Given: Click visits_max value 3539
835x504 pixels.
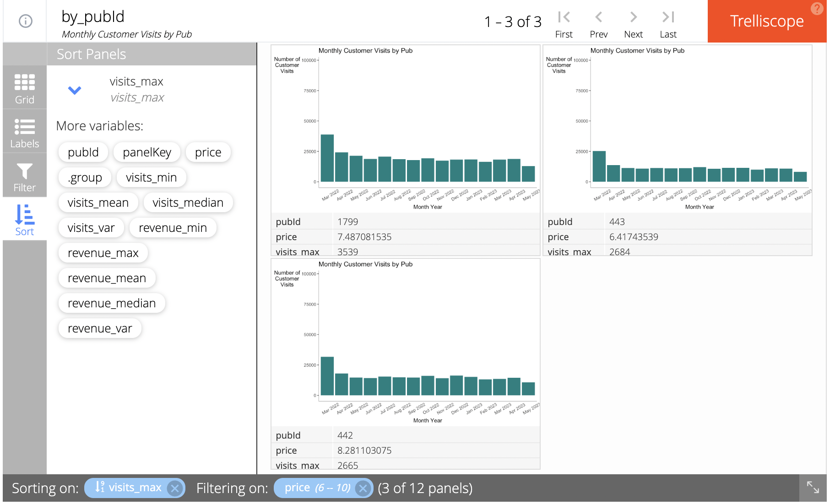Looking at the screenshot, I should click(x=348, y=252).
